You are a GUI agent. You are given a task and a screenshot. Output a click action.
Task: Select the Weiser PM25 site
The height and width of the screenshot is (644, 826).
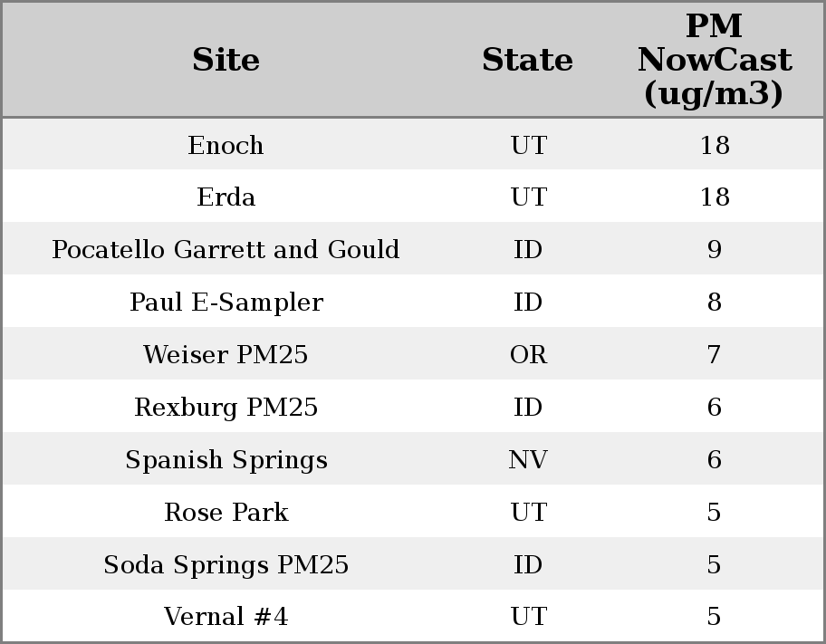pyautogui.click(x=226, y=355)
